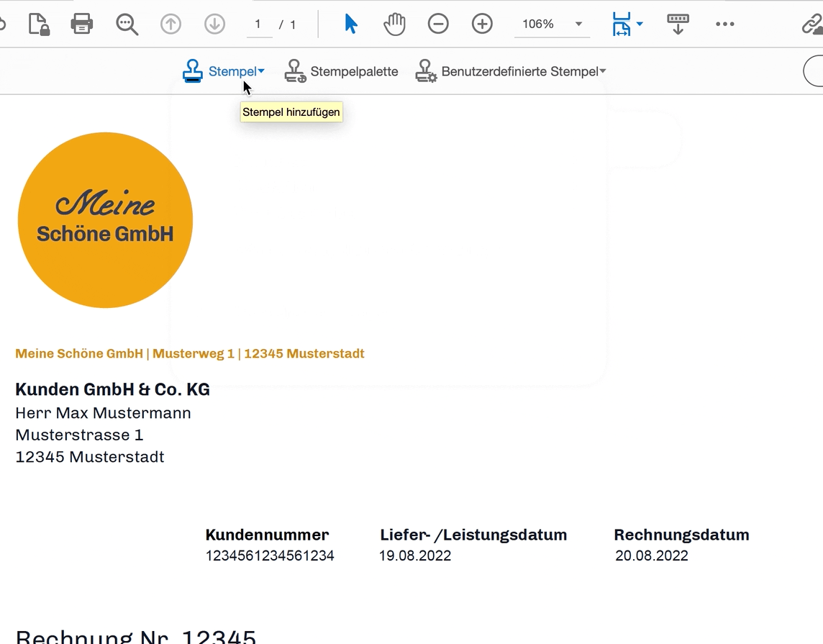
Task: Click the Meine Schöne GmbH logo
Action: point(105,220)
